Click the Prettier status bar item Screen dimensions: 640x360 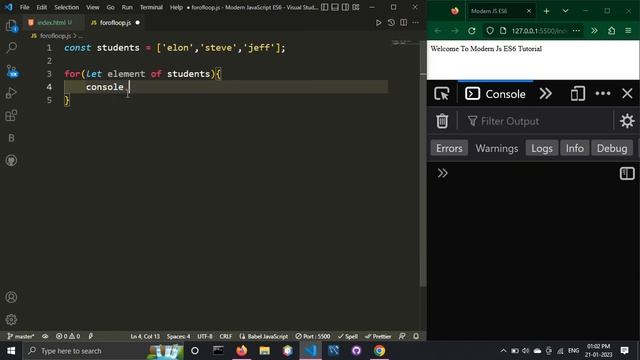pos(378,336)
